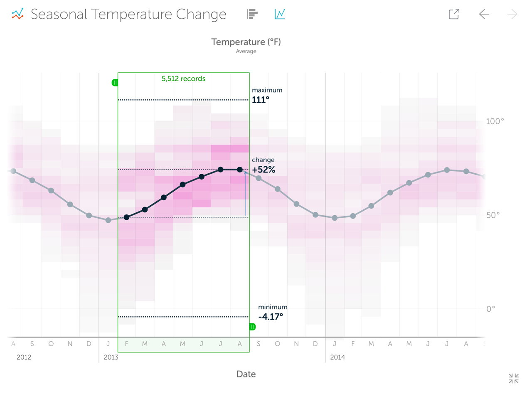Open the Seasonal Temperature Change title menu
Viewport: 532px width, 399px height.
pyautogui.click(x=128, y=14)
